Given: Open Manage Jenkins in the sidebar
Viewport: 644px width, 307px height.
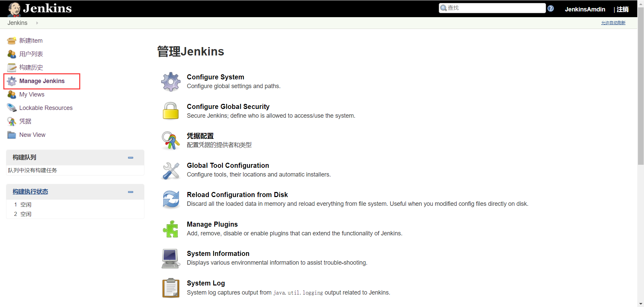Looking at the screenshot, I should pos(42,81).
